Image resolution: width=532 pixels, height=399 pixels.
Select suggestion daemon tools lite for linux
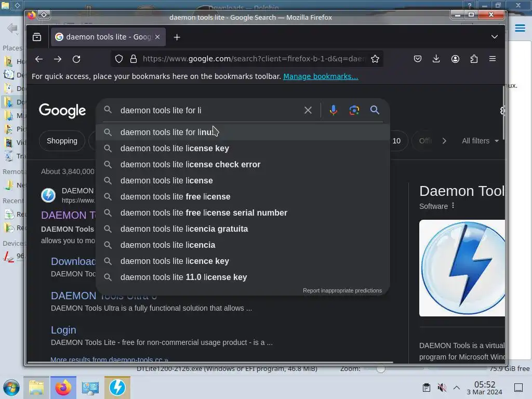(x=243, y=132)
